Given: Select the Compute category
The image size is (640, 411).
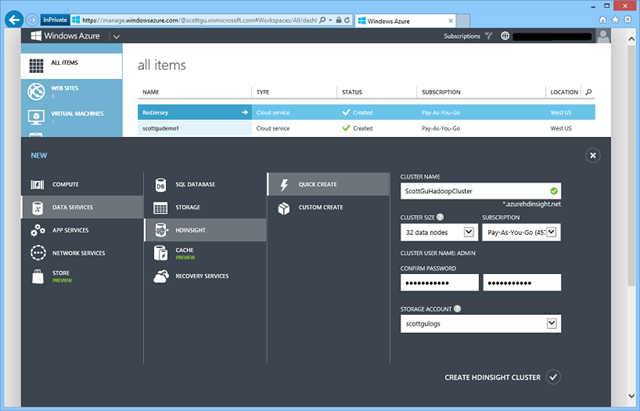Looking at the screenshot, I should [x=82, y=184].
